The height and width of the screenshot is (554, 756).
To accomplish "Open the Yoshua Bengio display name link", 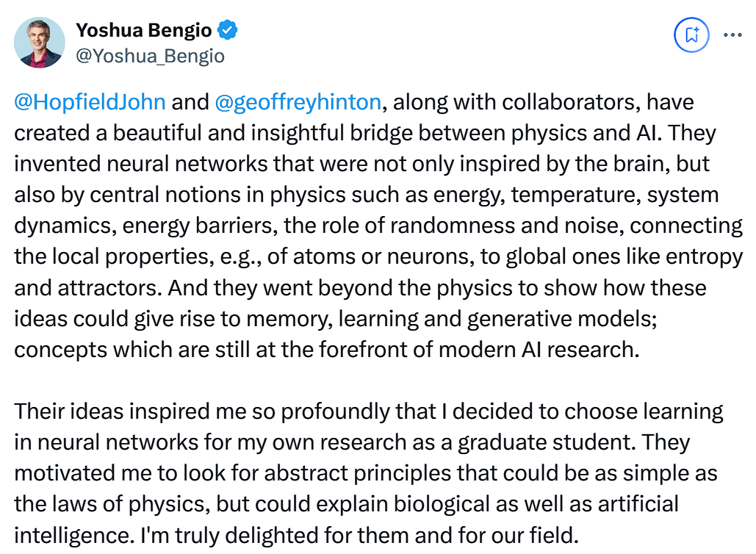I will click(144, 30).
